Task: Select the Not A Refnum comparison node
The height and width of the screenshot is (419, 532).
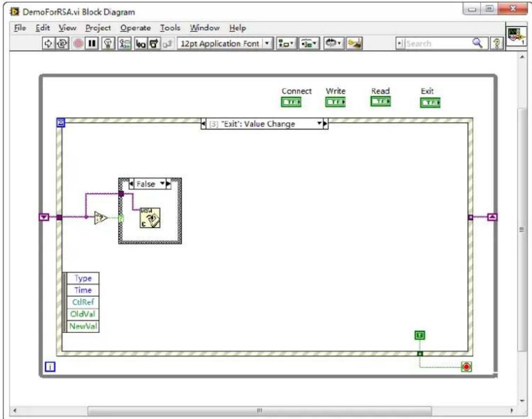Action: pyautogui.click(x=101, y=218)
